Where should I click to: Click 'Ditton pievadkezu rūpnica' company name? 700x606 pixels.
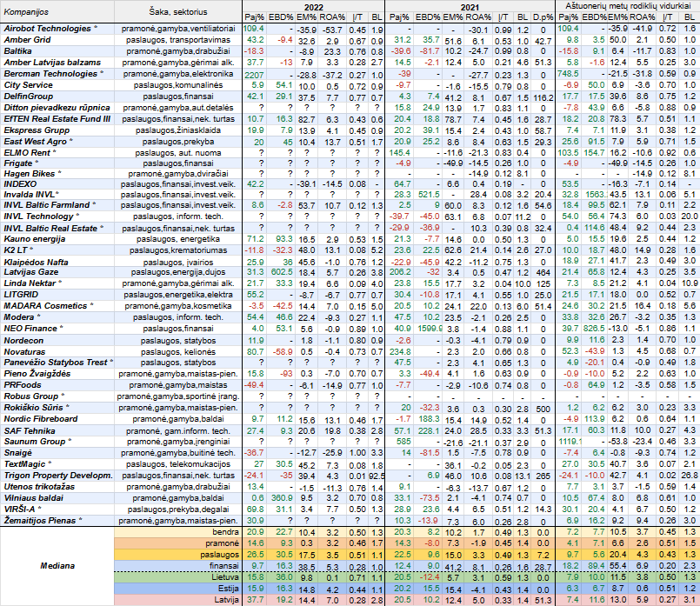(57, 108)
